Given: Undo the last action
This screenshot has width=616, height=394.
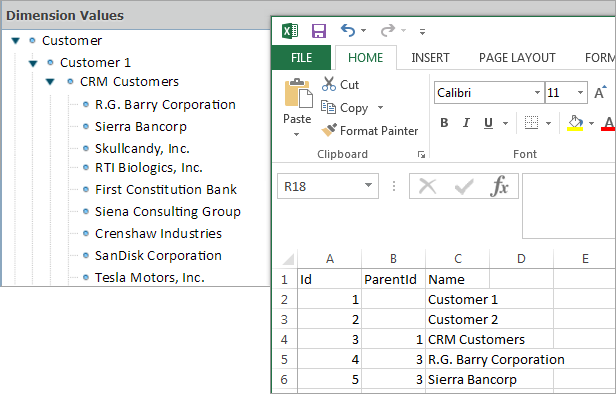Looking at the screenshot, I should tap(348, 30).
